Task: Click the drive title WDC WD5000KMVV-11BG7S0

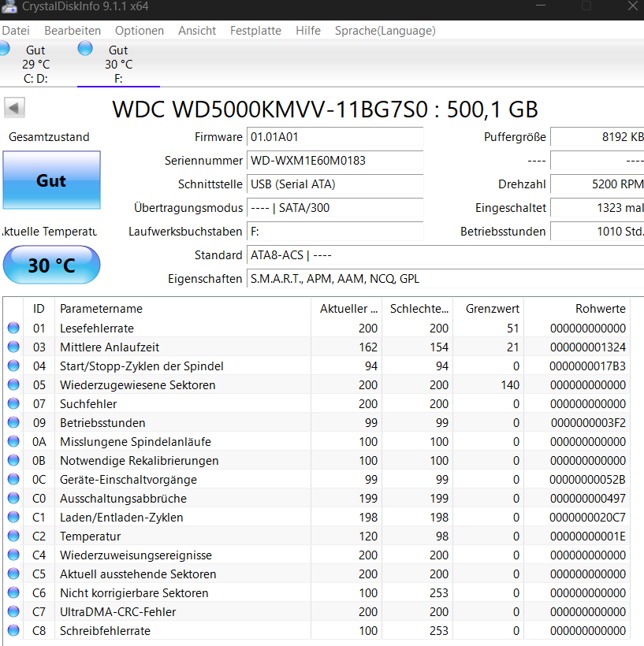Action: (x=270, y=110)
